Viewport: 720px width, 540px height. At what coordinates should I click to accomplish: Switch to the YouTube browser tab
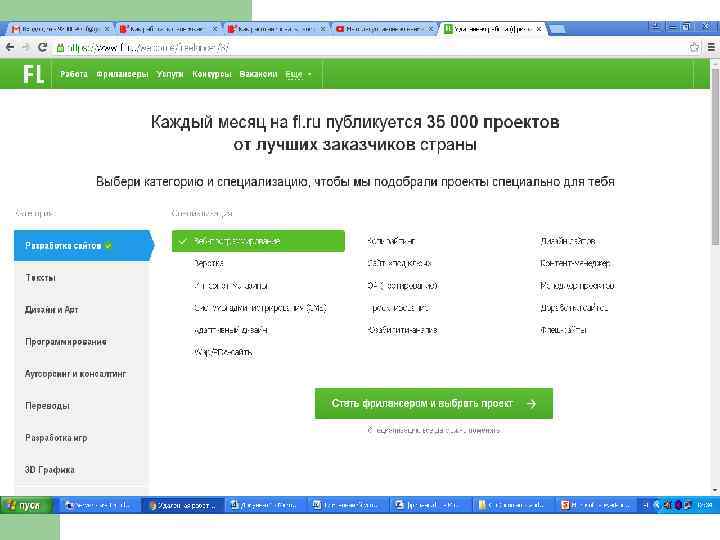click(x=384, y=28)
